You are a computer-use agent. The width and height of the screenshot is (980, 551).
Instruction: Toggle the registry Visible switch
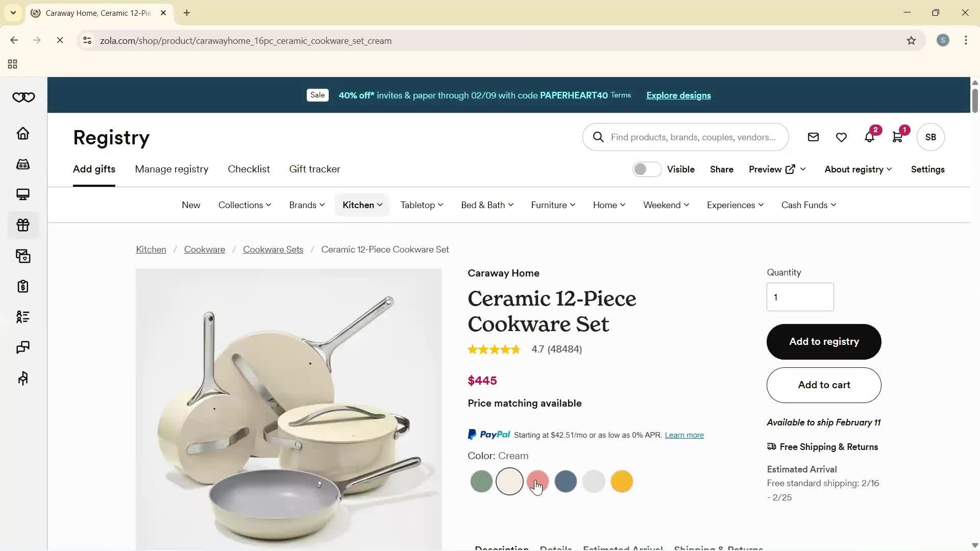pos(647,169)
